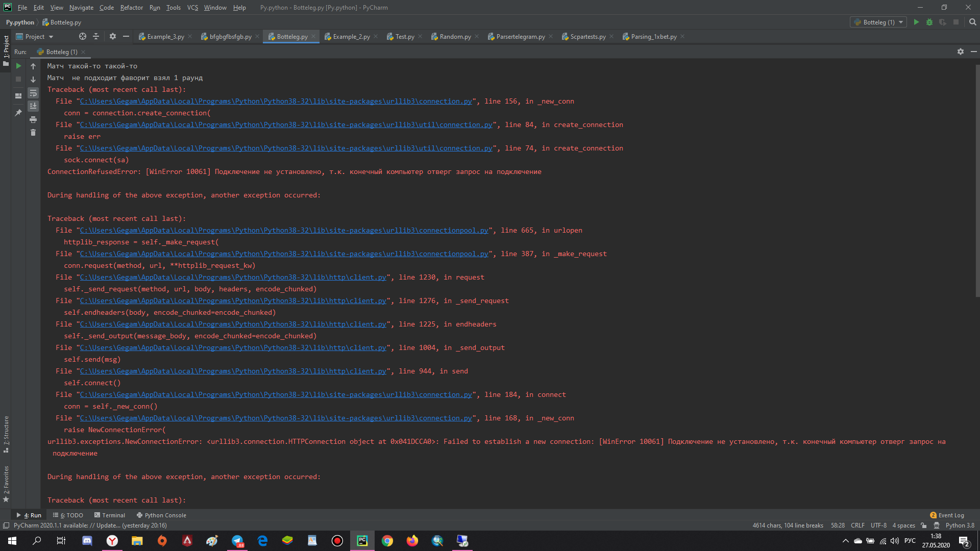Click the Print icon in Run panel
This screenshot has height=551, width=980.
tap(33, 119)
